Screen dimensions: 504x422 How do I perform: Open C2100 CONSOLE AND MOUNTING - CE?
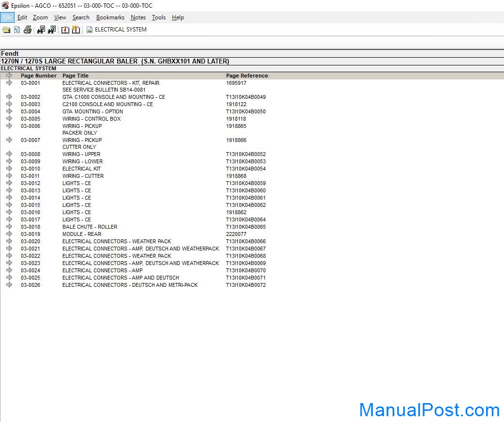(x=107, y=104)
